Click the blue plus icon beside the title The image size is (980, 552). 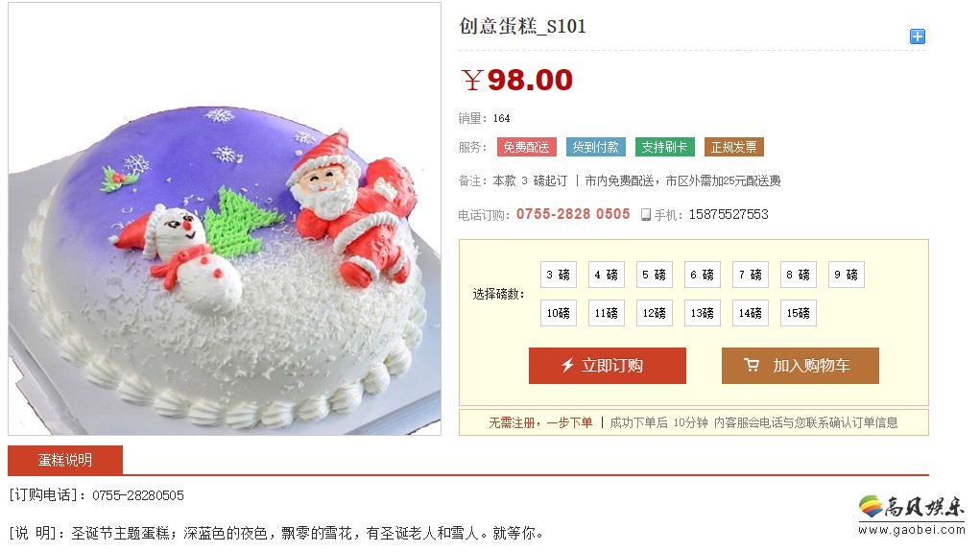(917, 36)
